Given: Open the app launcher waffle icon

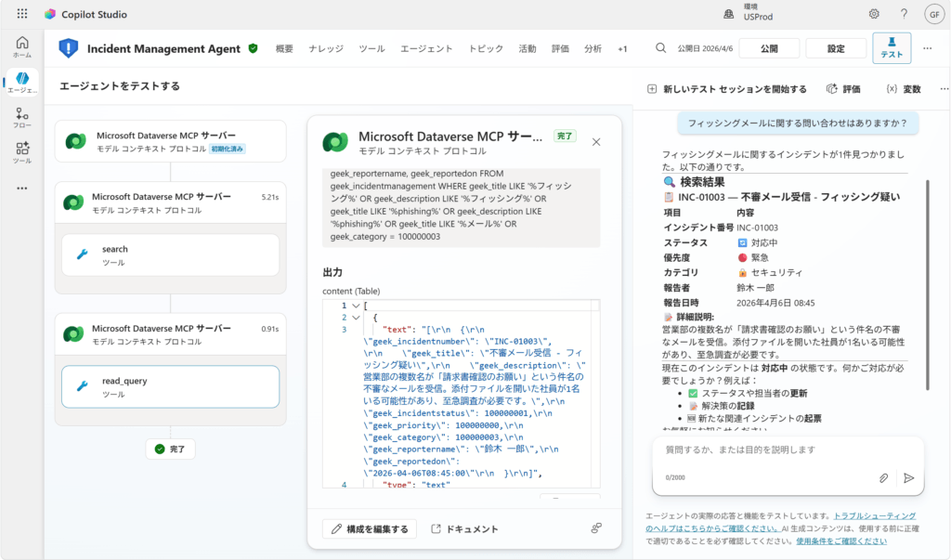Looking at the screenshot, I should point(22,14).
